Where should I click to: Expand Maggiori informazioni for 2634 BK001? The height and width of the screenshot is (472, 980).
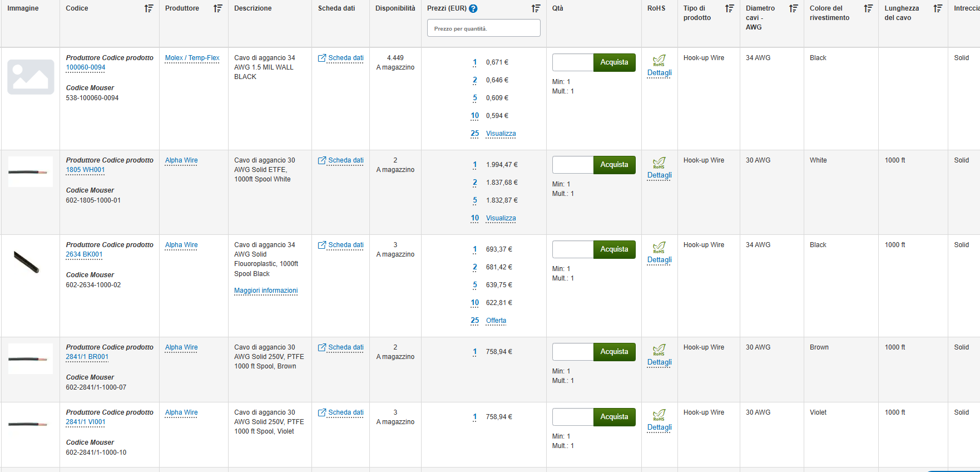[266, 291]
